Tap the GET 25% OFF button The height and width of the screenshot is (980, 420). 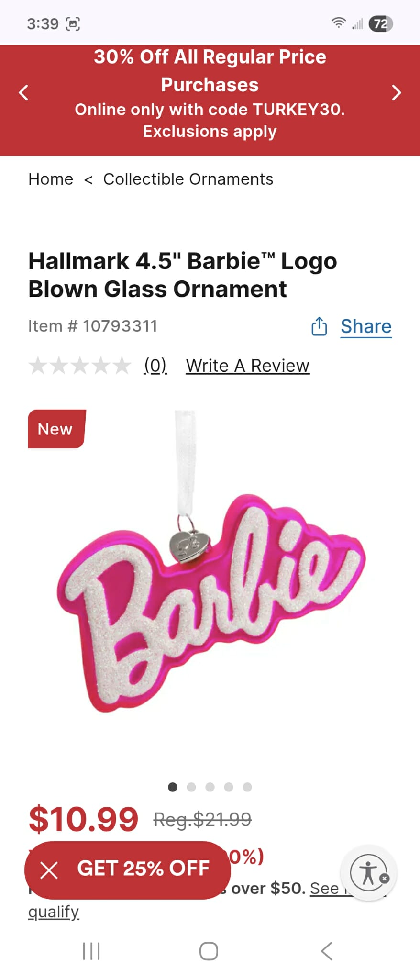coord(128,870)
